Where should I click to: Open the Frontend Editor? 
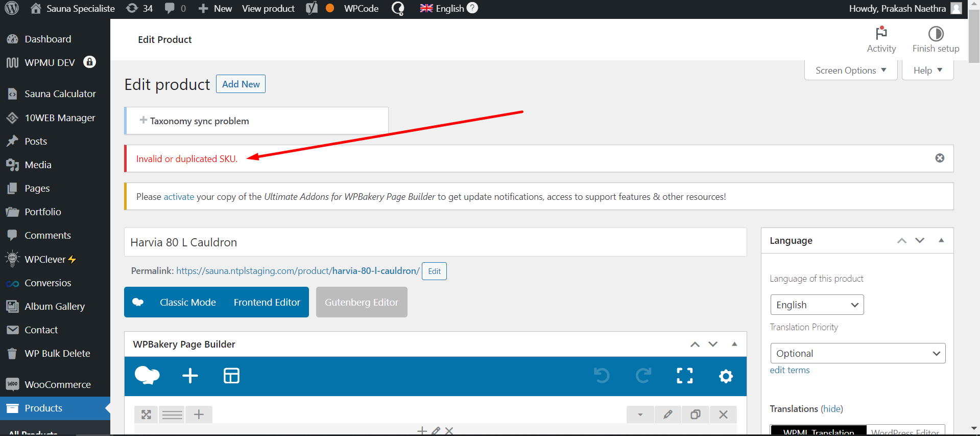(x=267, y=302)
